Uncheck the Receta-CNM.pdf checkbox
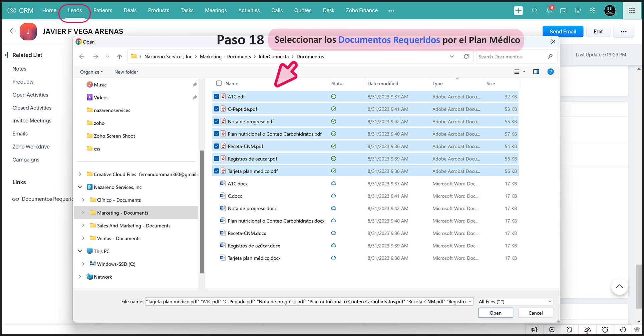 (217, 146)
